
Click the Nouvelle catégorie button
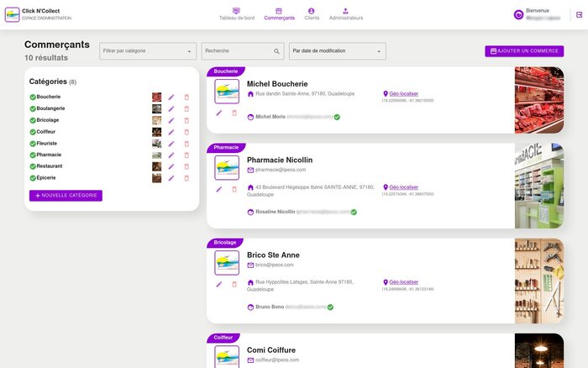pyautogui.click(x=66, y=195)
